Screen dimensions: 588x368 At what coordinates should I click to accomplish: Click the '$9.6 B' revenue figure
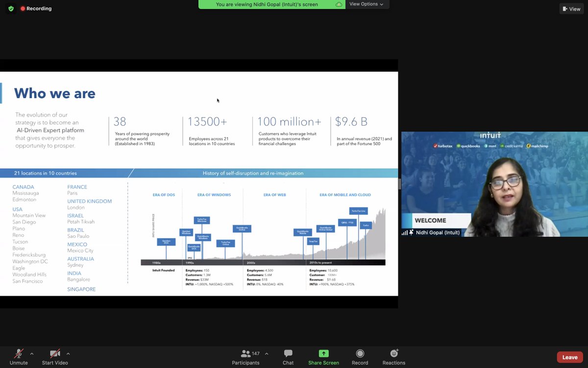(351, 122)
